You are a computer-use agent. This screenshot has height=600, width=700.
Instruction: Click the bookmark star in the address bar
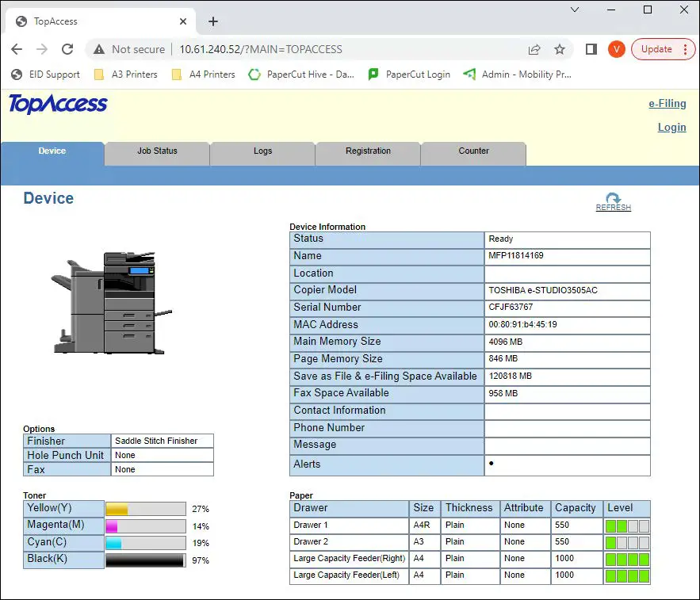click(x=560, y=49)
